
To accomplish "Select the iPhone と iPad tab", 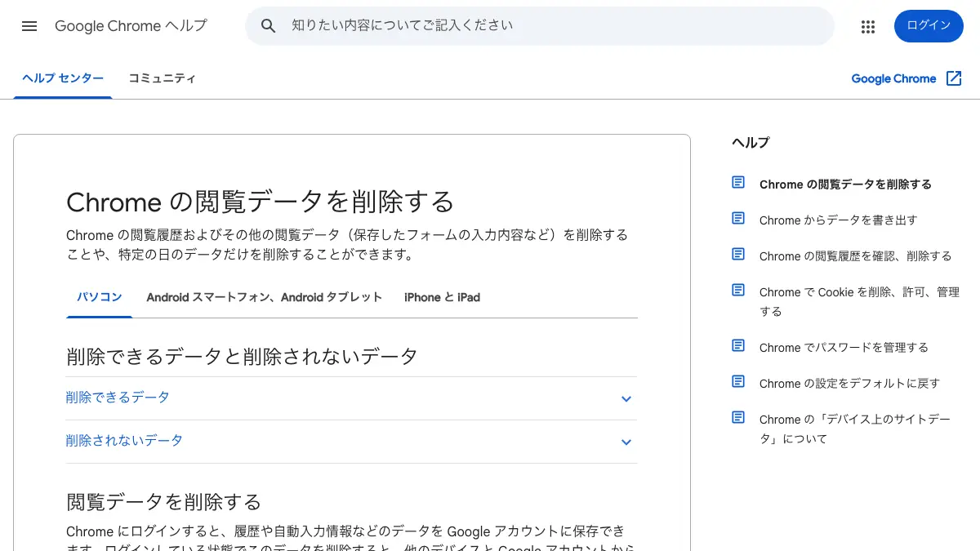I will pos(442,297).
